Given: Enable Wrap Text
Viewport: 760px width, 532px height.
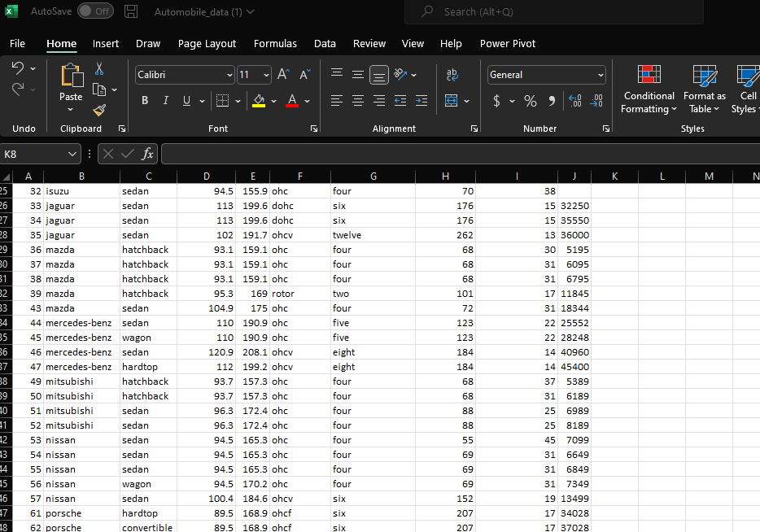Looking at the screenshot, I should [x=452, y=74].
